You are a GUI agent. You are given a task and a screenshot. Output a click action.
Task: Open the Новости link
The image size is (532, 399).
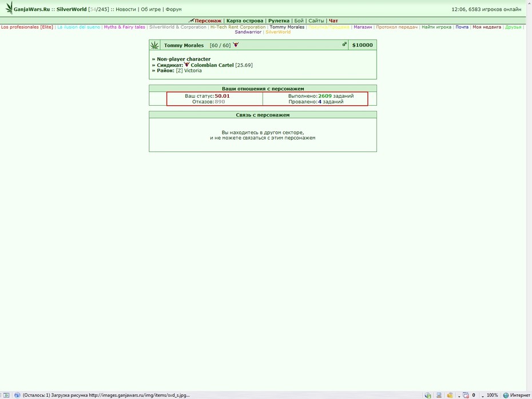[126, 10]
